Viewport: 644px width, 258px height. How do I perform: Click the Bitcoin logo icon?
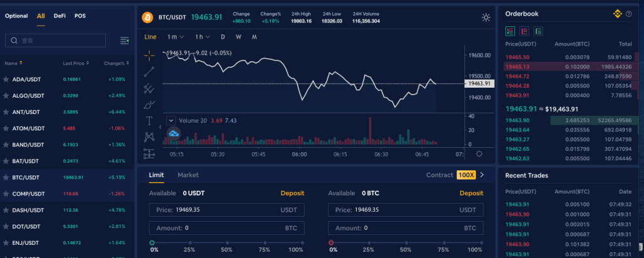[147, 18]
